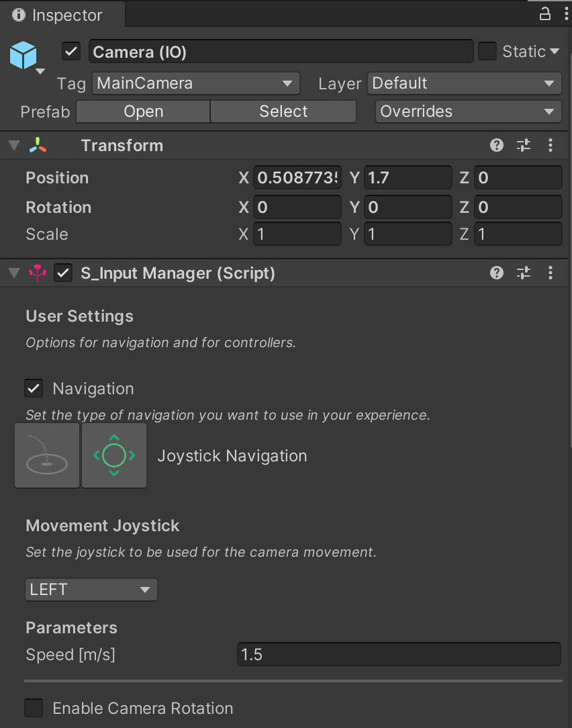
Task: Open the Movement Joystick LEFT dropdown
Action: 91,590
